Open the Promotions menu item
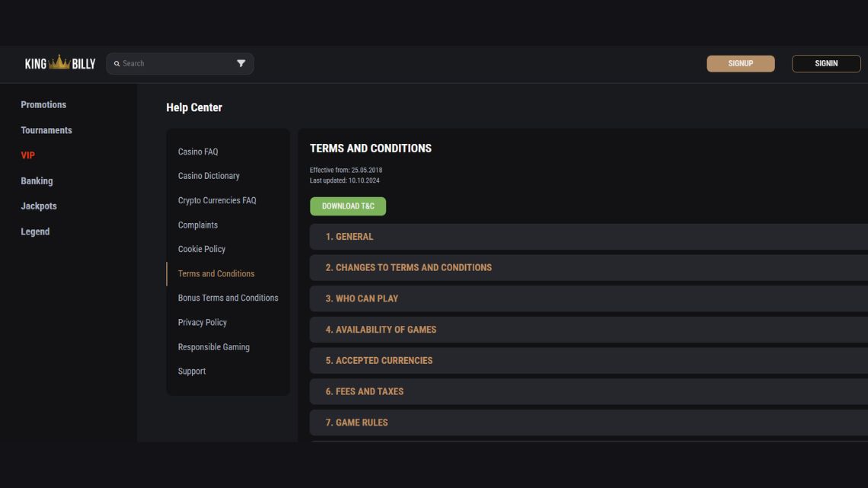 pyautogui.click(x=43, y=105)
